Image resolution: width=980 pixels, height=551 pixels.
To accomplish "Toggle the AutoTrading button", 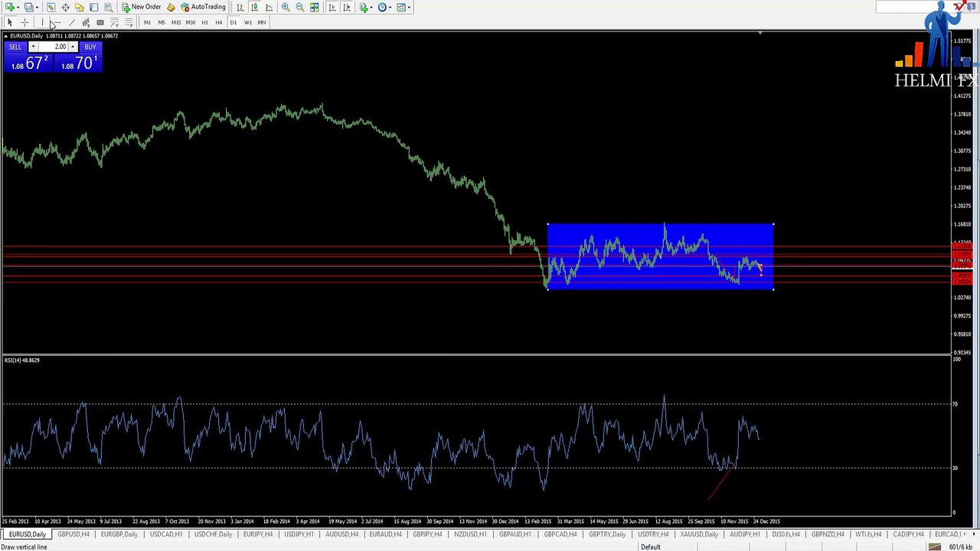I will (x=203, y=7).
